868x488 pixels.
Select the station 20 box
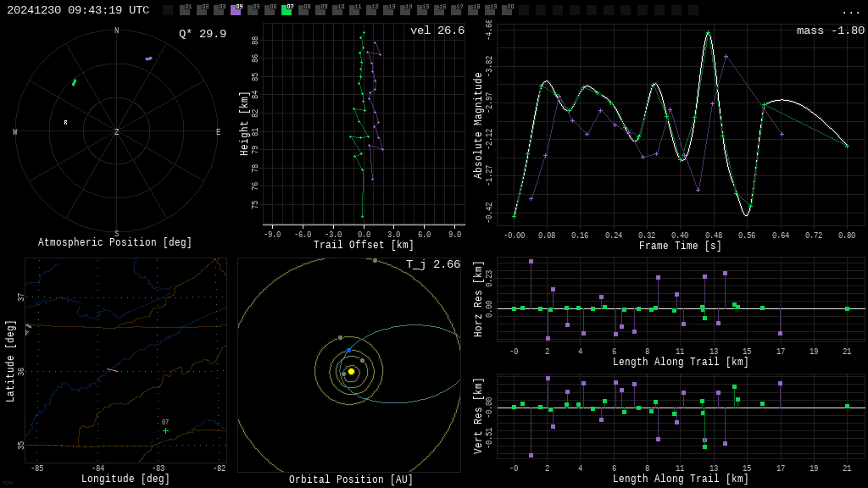click(507, 10)
